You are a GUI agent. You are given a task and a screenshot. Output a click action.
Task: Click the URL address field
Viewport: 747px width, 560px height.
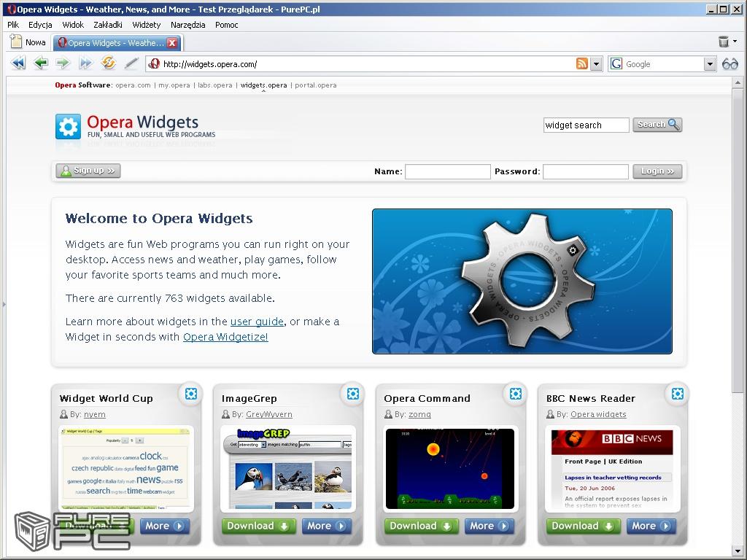click(x=367, y=64)
